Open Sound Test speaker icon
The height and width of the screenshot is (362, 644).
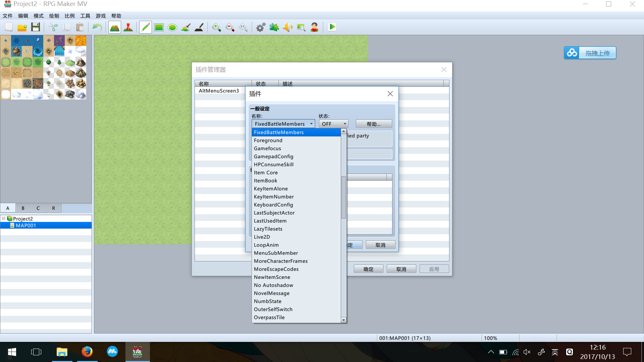pos(288,27)
